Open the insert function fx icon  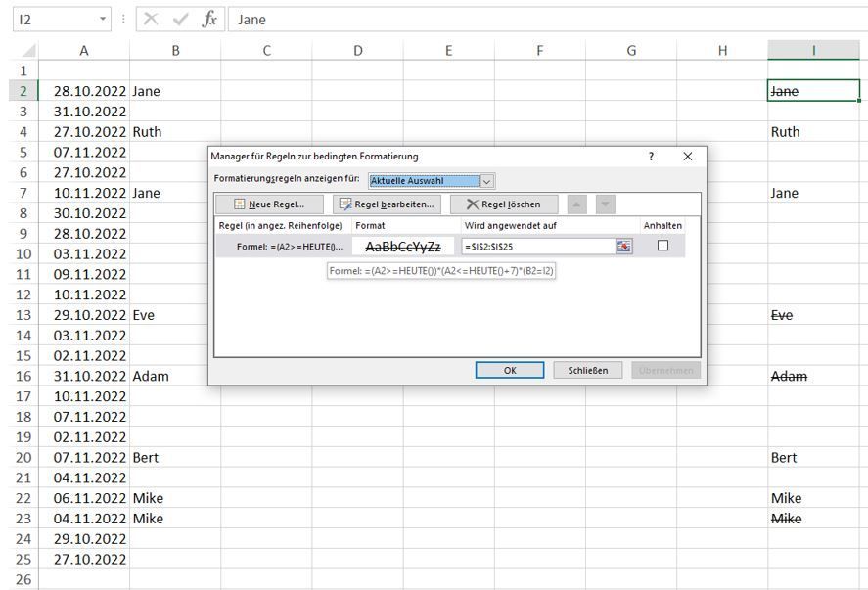(x=209, y=20)
